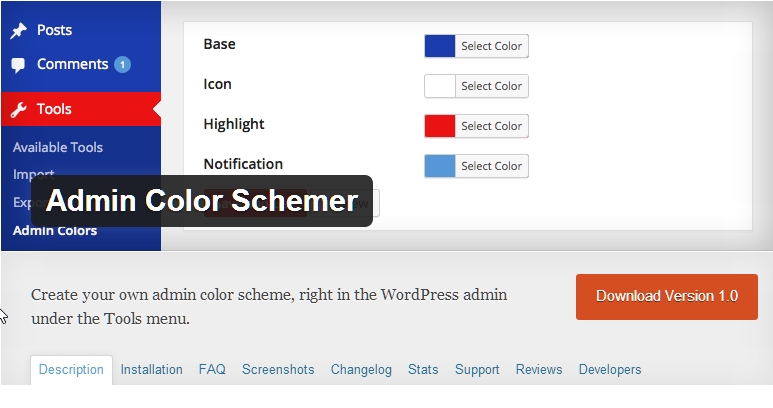Open the Posts menu item
Viewport: 773px width, 408px height.
tap(54, 30)
